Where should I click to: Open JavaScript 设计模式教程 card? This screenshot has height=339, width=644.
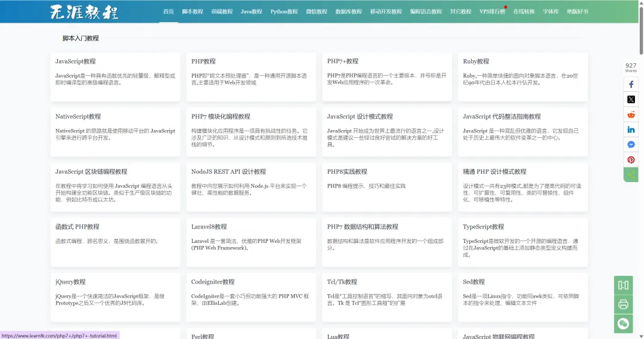tap(387, 132)
